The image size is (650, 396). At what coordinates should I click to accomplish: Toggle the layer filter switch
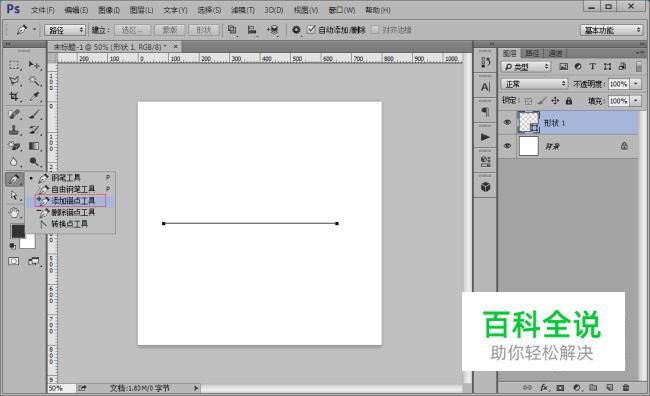point(638,66)
